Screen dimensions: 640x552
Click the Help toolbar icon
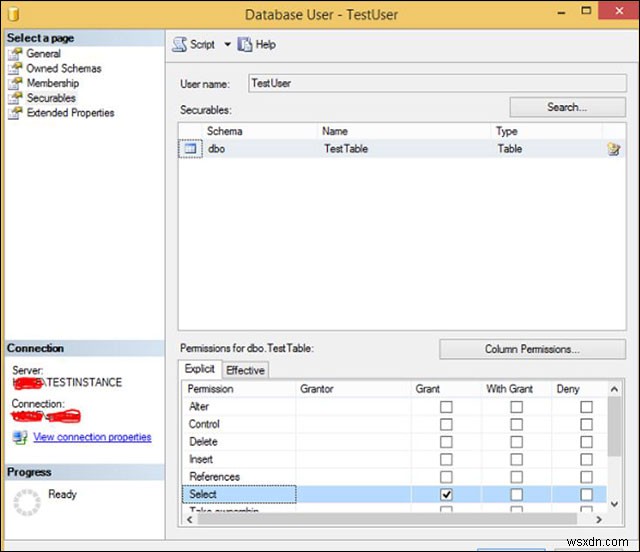[x=245, y=45]
